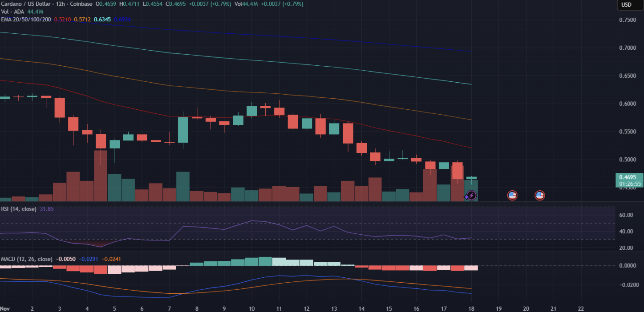The image size is (644, 312).
Task: Click the purple lightning event icon
Action: (x=471, y=195)
